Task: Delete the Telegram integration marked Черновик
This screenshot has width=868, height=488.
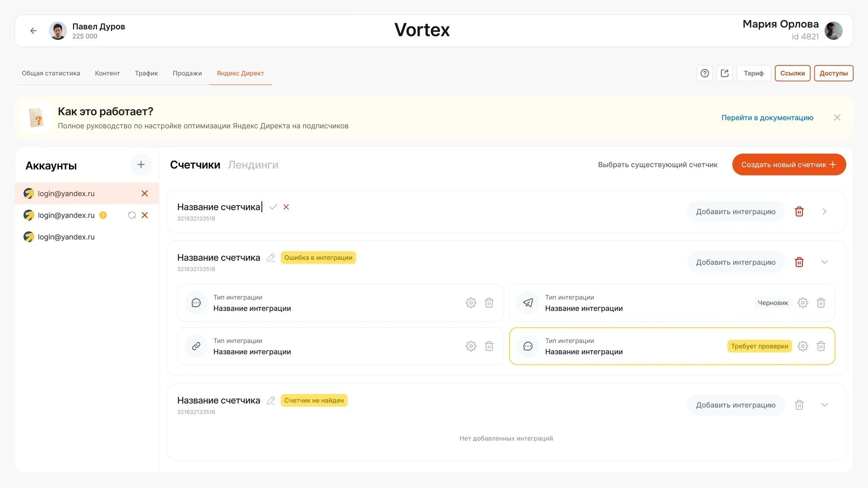Action: (821, 303)
